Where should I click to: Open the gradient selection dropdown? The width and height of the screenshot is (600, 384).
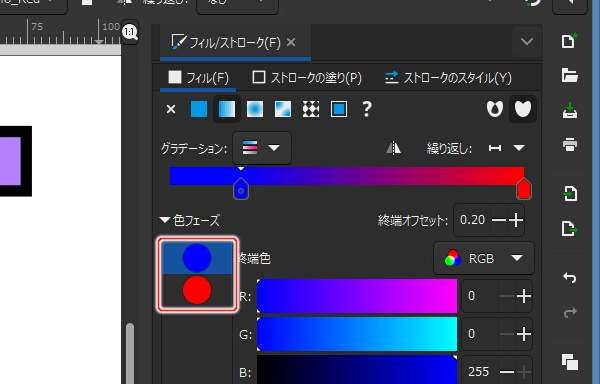(262, 148)
